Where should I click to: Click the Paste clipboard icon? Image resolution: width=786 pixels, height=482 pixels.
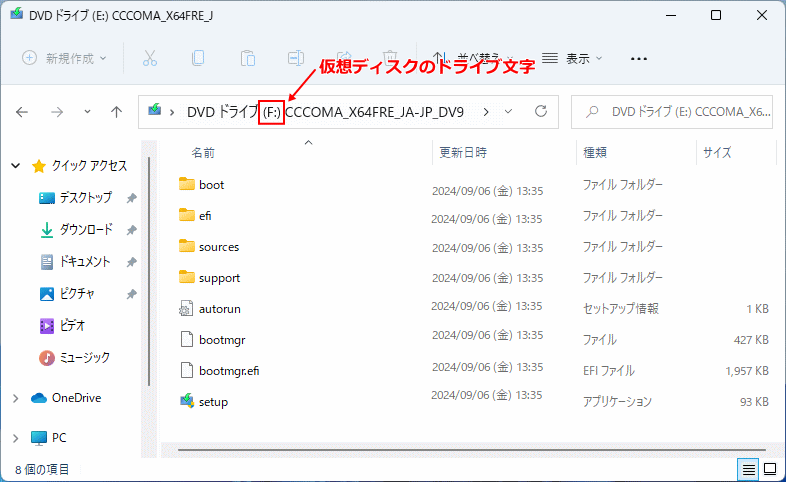(x=246, y=58)
